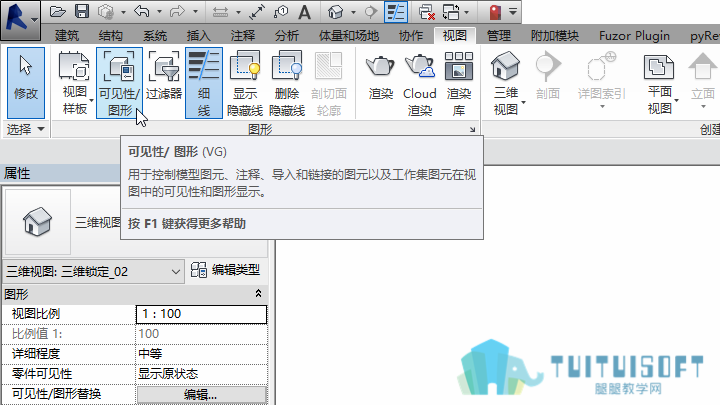Image resolution: width=720 pixels, height=405 pixels.
Task: Click Remove Hidden Lines tool
Action: [287, 83]
